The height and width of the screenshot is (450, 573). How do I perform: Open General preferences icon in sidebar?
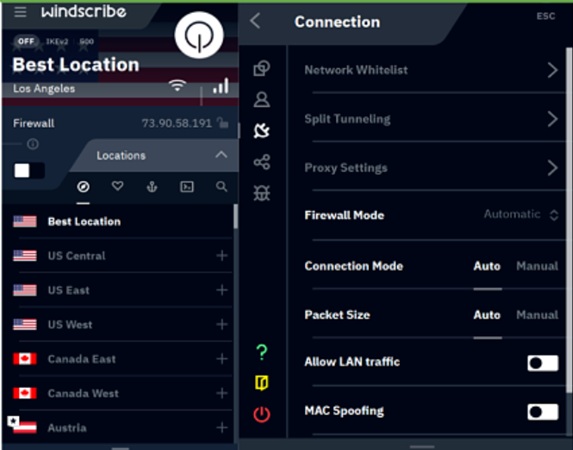coord(262,68)
